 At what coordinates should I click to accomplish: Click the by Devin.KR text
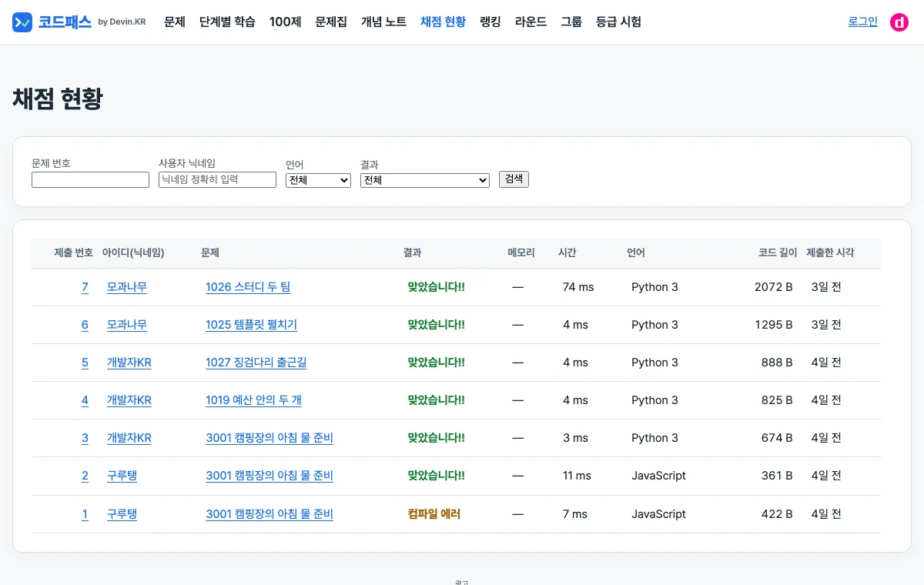point(122,22)
